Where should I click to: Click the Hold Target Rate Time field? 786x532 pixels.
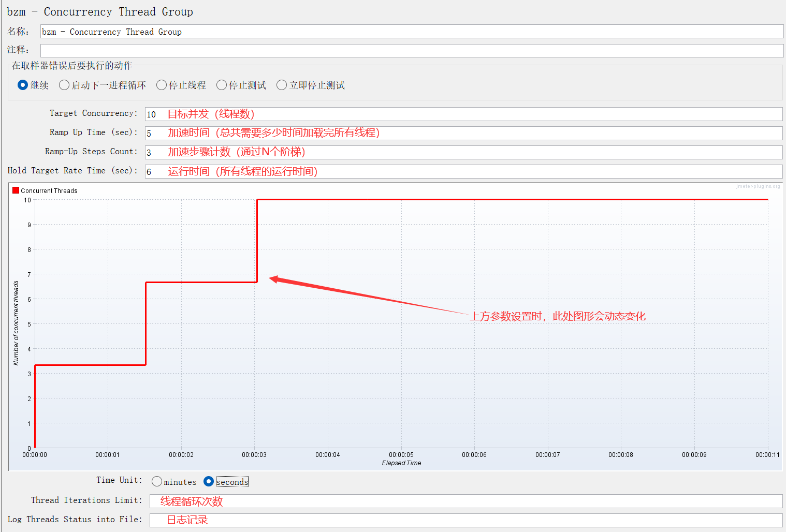(x=463, y=171)
